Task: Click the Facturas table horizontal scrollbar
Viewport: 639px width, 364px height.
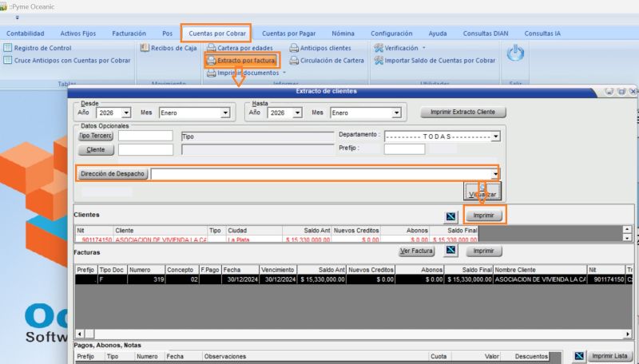Action: click(x=351, y=332)
